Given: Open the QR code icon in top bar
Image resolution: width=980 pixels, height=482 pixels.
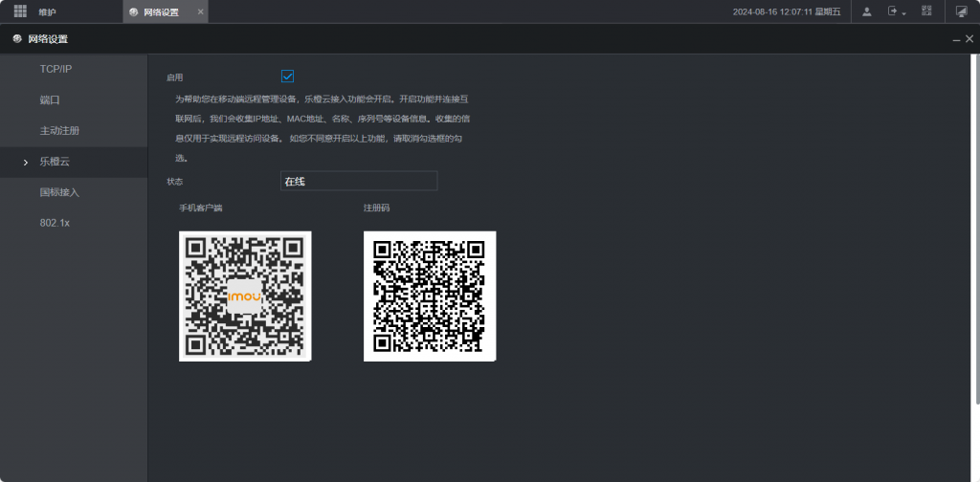Looking at the screenshot, I should [x=926, y=11].
